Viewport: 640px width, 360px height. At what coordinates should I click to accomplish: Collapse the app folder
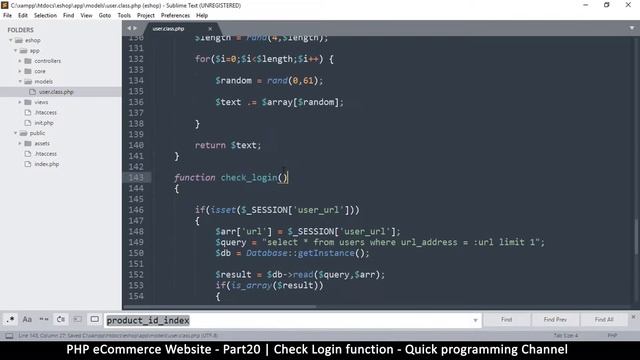click(16, 51)
